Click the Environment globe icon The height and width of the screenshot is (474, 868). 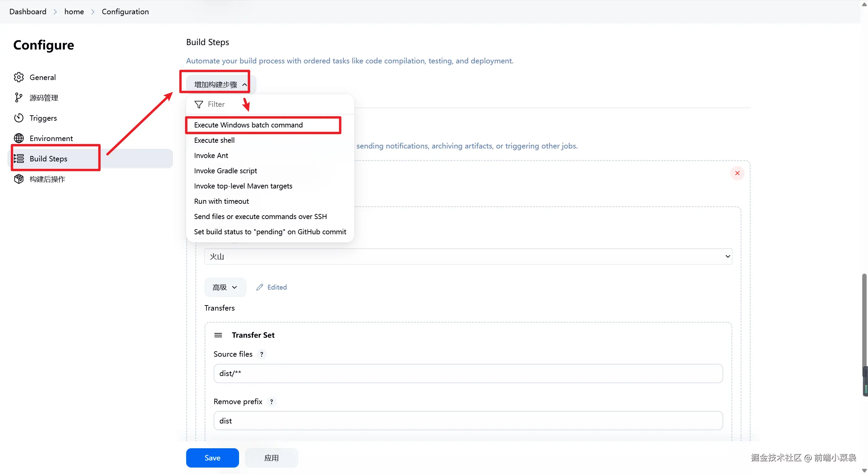pos(19,138)
